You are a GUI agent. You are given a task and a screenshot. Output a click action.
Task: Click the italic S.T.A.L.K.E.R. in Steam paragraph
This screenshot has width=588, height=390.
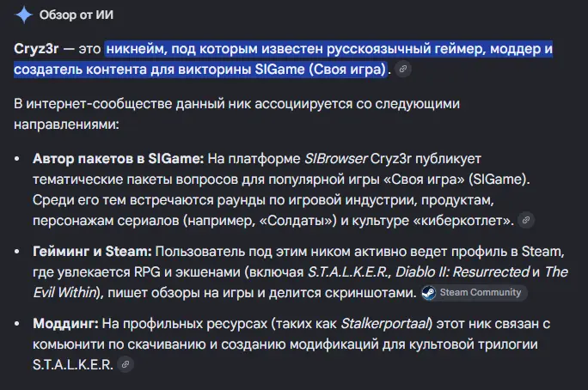pyautogui.click(x=347, y=272)
